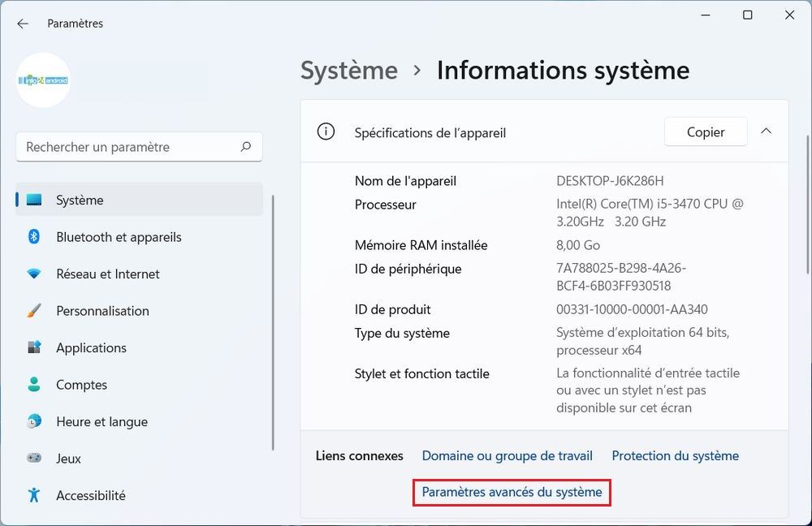This screenshot has width=812, height=526.
Task: Return to Système settings in sidebar
Action: coord(79,200)
